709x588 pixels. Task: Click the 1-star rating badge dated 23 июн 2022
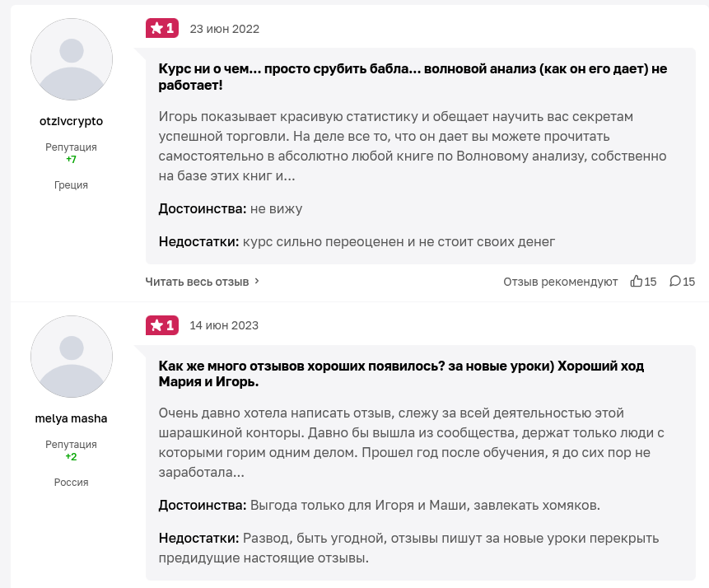pyautogui.click(x=161, y=29)
